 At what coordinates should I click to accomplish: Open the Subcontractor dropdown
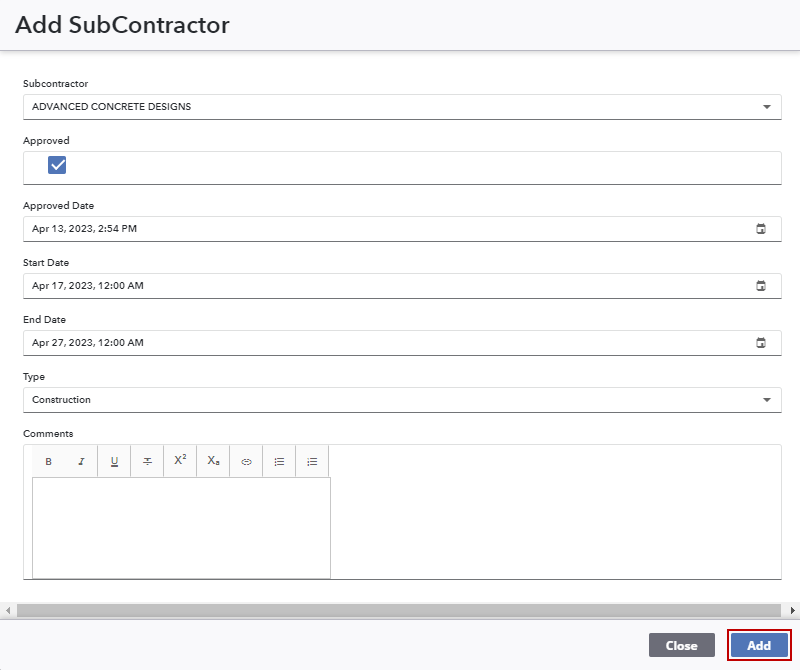tap(402, 107)
